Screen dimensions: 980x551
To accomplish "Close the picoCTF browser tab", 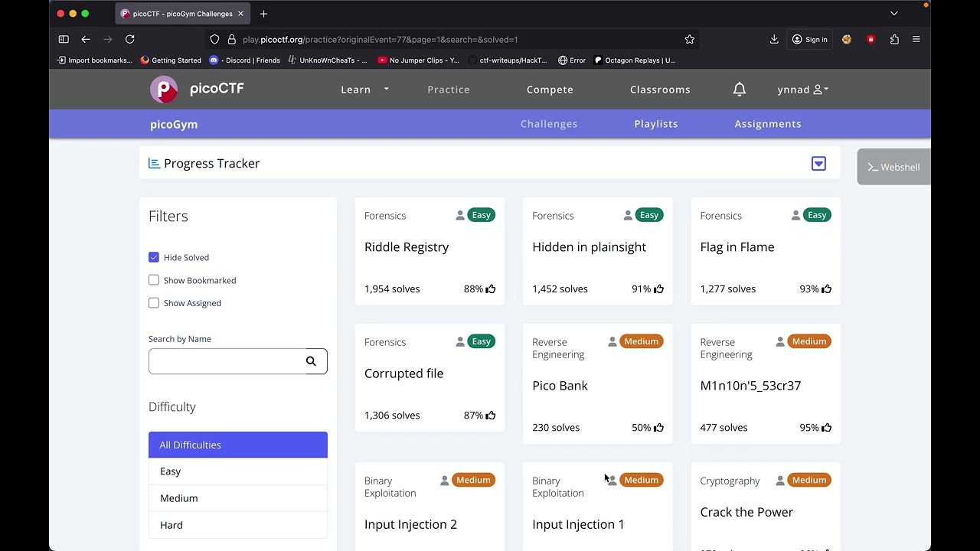I will tap(240, 14).
